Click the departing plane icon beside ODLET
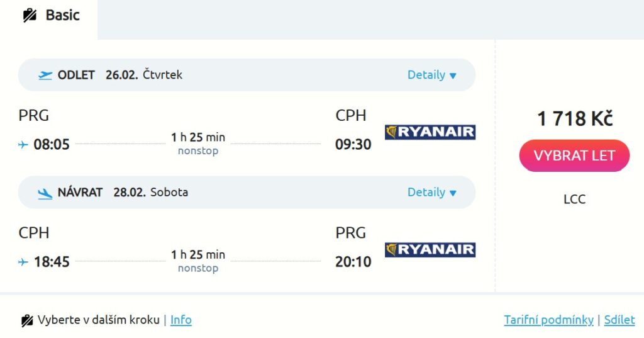 (45, 76)
